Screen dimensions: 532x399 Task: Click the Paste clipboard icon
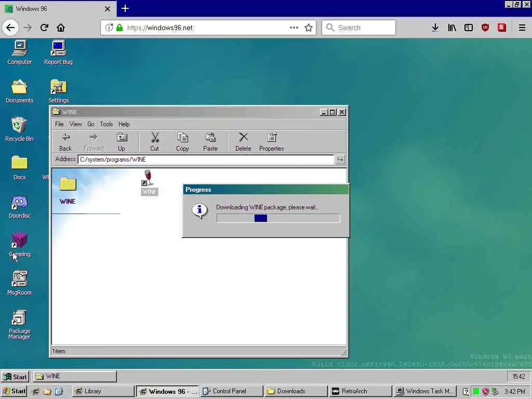point(210,142)
